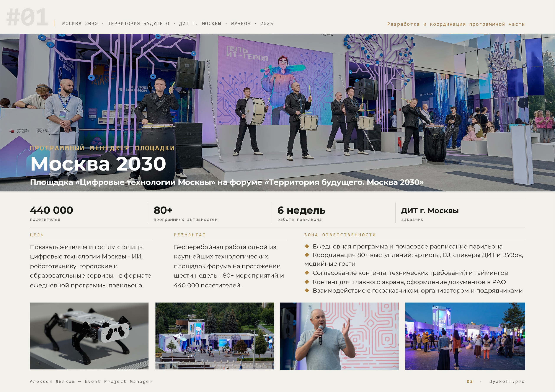Click the diamond bullet before 'Согласование контента'
This screenshot has height=392, width=555.
point(307,273)
